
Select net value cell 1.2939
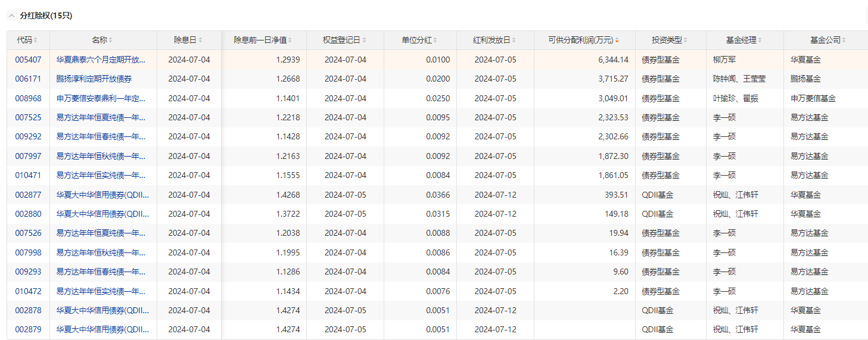(288, 60)
